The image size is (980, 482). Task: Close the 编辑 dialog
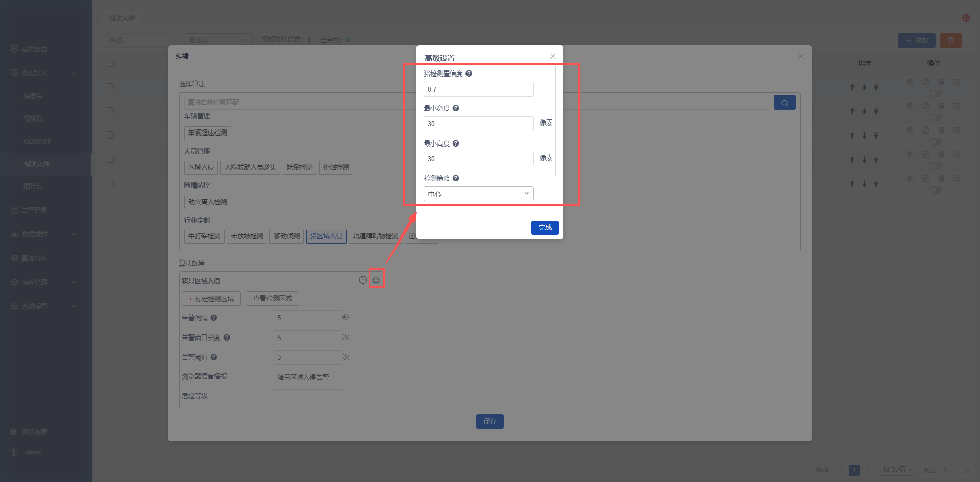(x=801, y=56)
